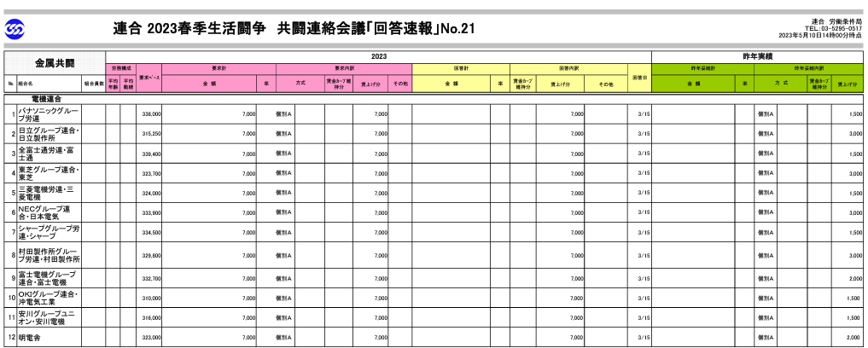Viewport: 868px width, 348px height.
Task: Select row 7 シャープグループ労連・シャープ
Action: [x=434, y=232]
